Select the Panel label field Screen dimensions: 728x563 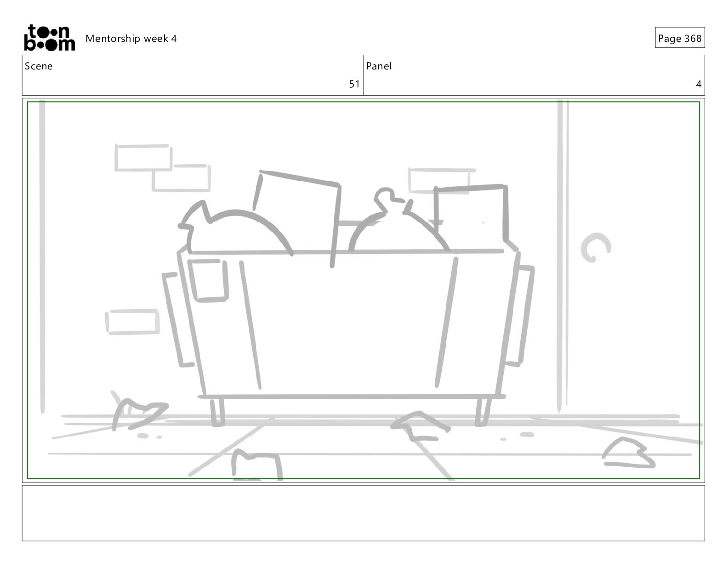tap(534, 75)
